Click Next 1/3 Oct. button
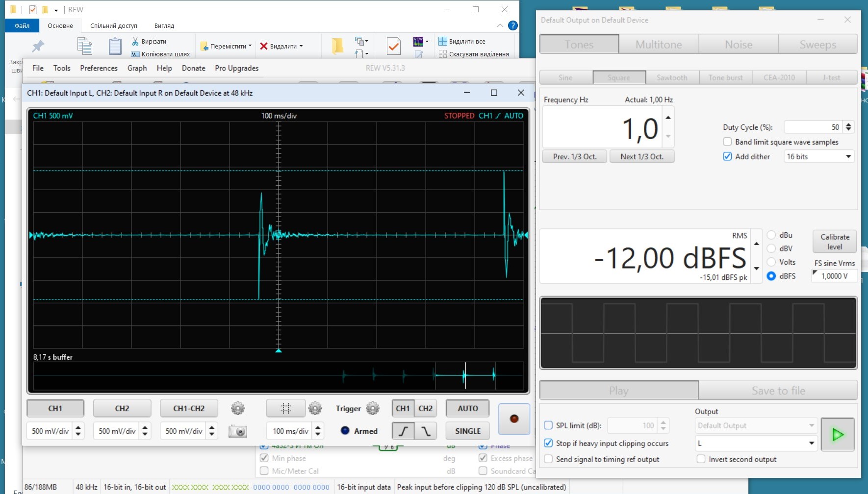868x494 pixels. pyautogui.click(x=642, y=156)
